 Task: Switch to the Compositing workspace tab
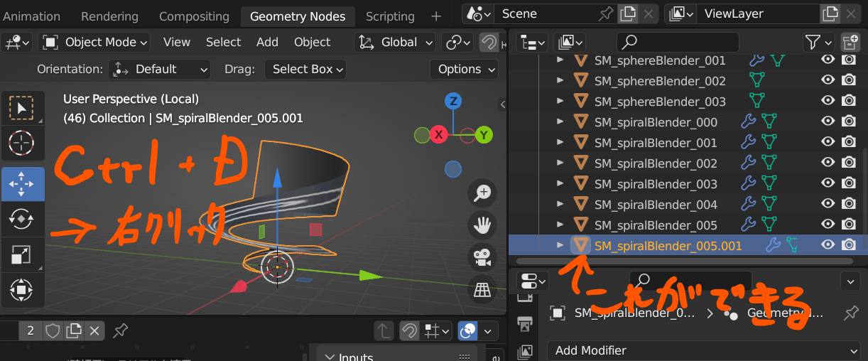click(194, 16)
